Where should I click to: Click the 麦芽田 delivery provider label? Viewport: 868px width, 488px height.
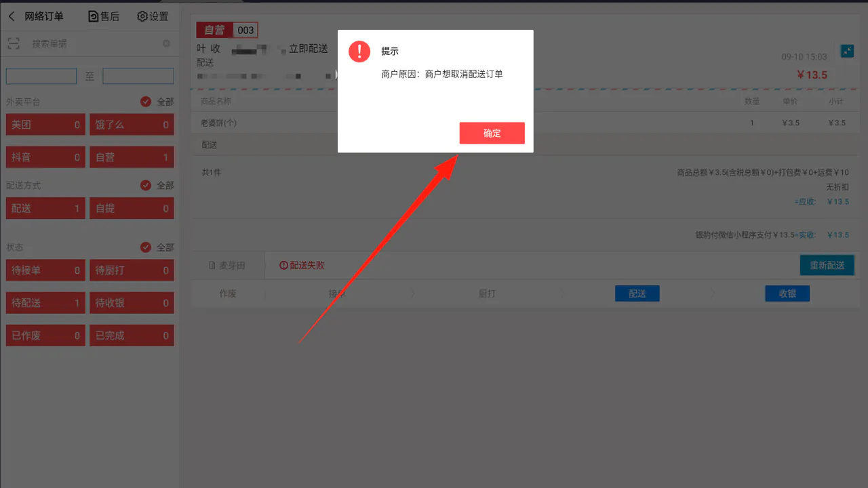click(x=226, y=265)
